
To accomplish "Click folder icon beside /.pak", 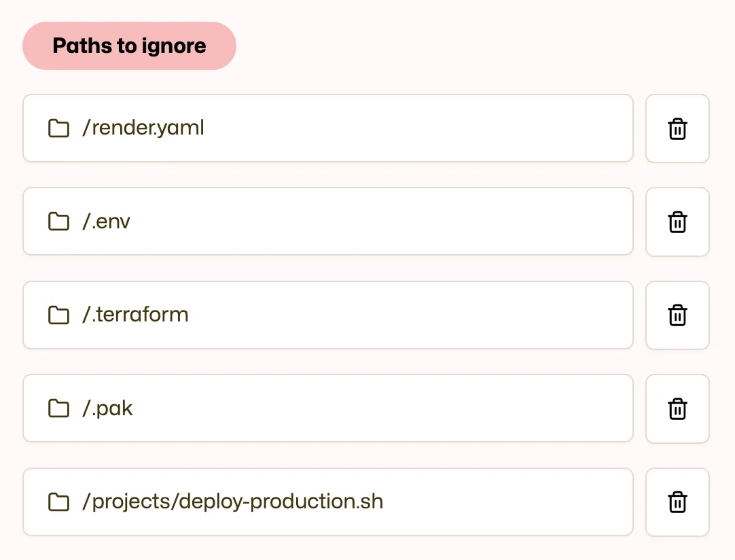I will [x=59, y=408].
